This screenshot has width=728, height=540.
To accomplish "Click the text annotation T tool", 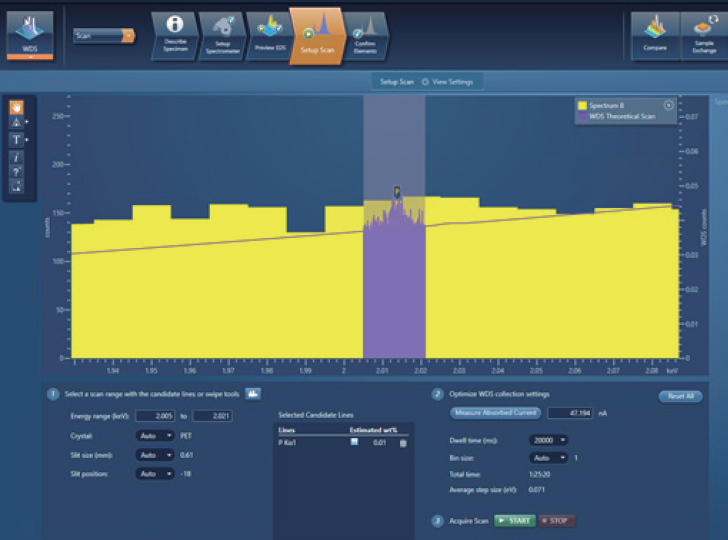I will [17, 139].
